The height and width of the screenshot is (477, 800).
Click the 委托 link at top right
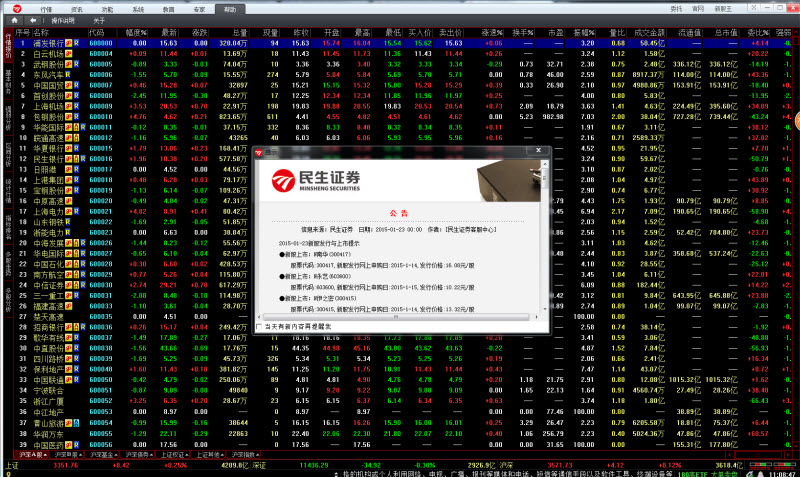[x=676, y=9]
